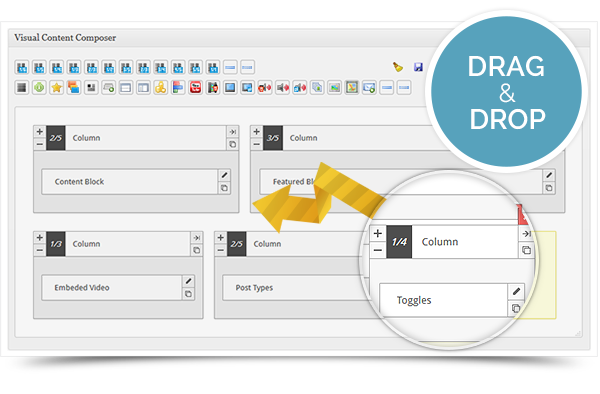Image resolution: width=600 pixels, height=394 pixels.
Task: Edit the Toggles element with pencil icon
Action: click(516, 291)
